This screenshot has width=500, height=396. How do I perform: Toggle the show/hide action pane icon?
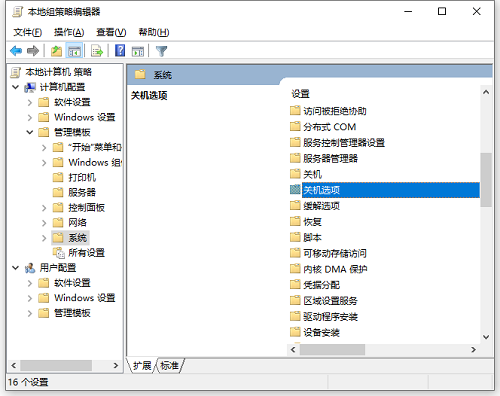pyautogui.click(x=138, y=51)
